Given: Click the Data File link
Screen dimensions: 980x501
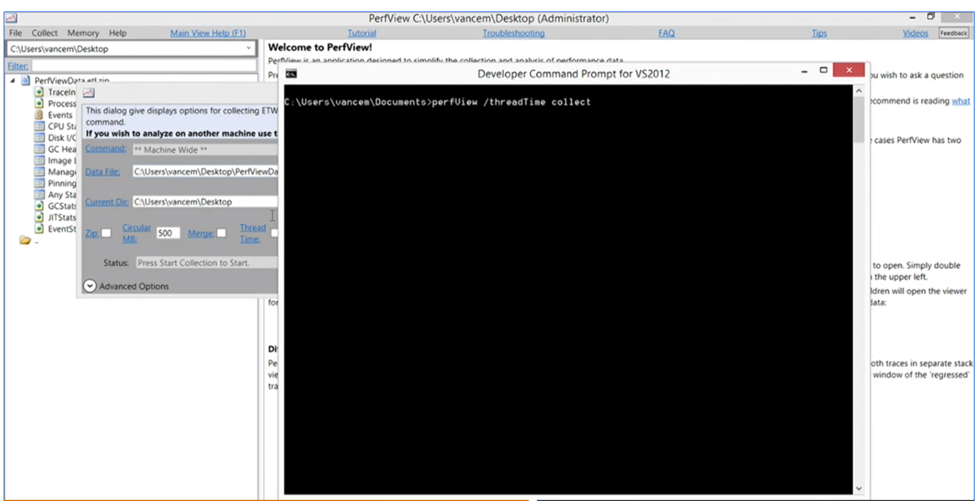Looking at the screenshot, I should (102, 172).
